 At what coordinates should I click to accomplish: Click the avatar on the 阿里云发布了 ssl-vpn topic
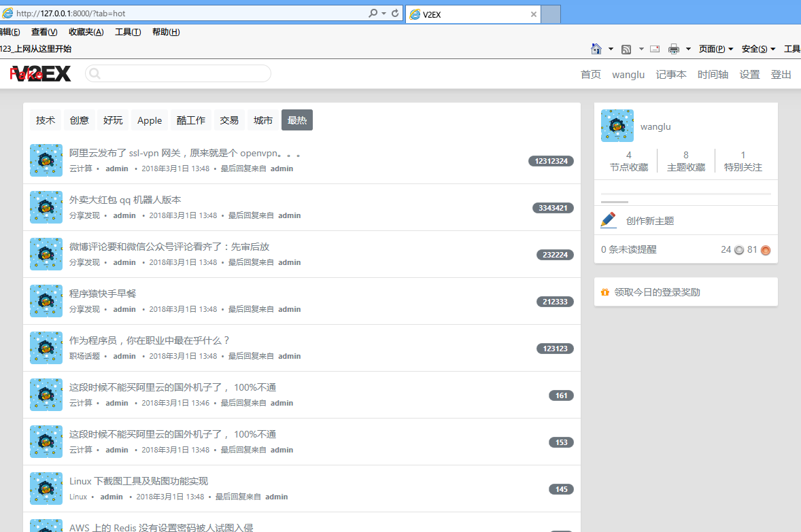pyautogui.click(x=46, y=160)
